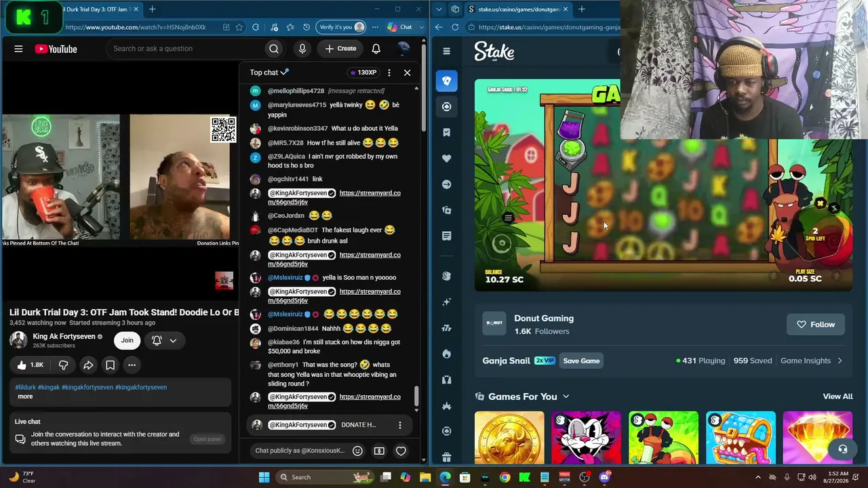The width and height of the screenshot is (868, 488).
Task: Click the Save Game button
Action: (581, 361)
